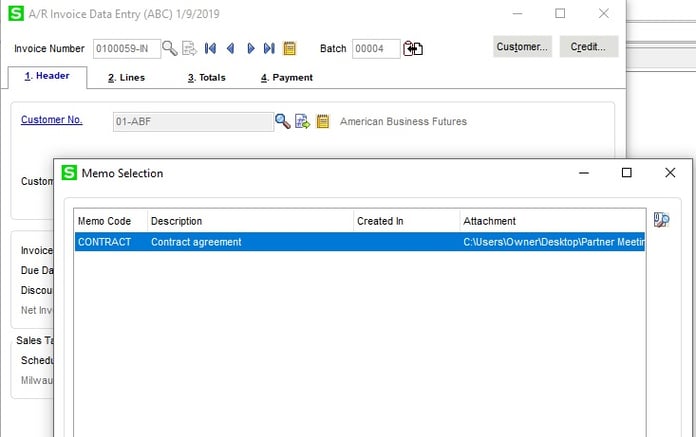This screenshot has height=437, width=696.
Task: Click the memo maintenance icon in Memo Selection
Action: pos(661,221)
